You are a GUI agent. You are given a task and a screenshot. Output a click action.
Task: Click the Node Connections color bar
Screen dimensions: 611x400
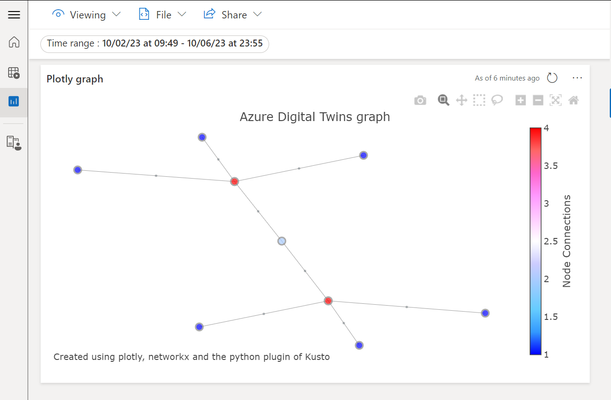click(x=535, y=241)
